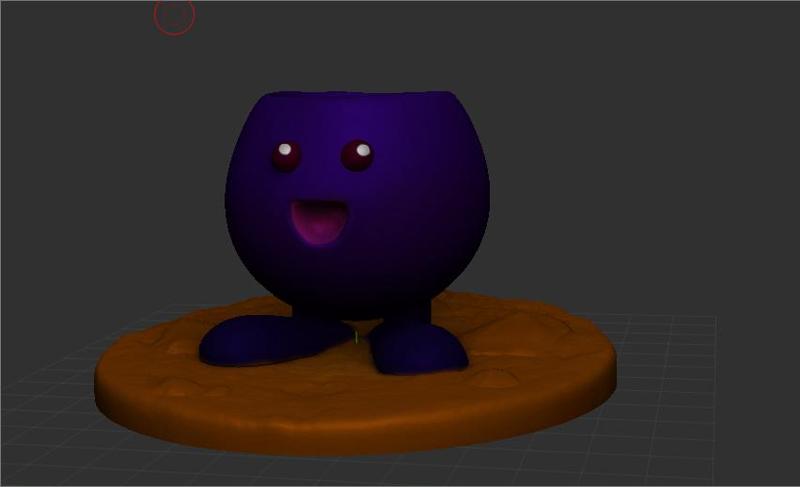Select the character's right eye with highlight
Image resolution: width=800 pixels, height=487 pixels.
[x=357, y=156]
